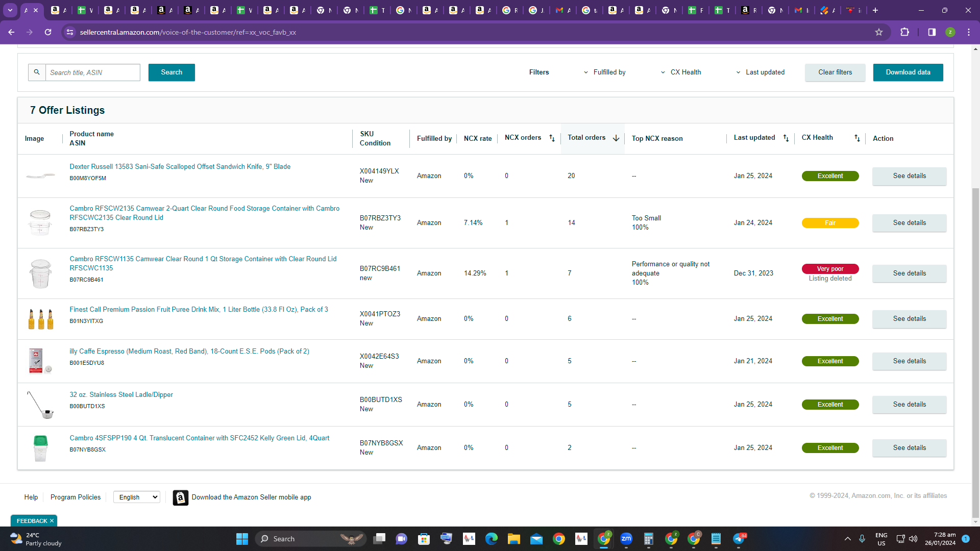Close the FEEDBACK widget
Screen dimensions: 980x551
coord(52,521)
